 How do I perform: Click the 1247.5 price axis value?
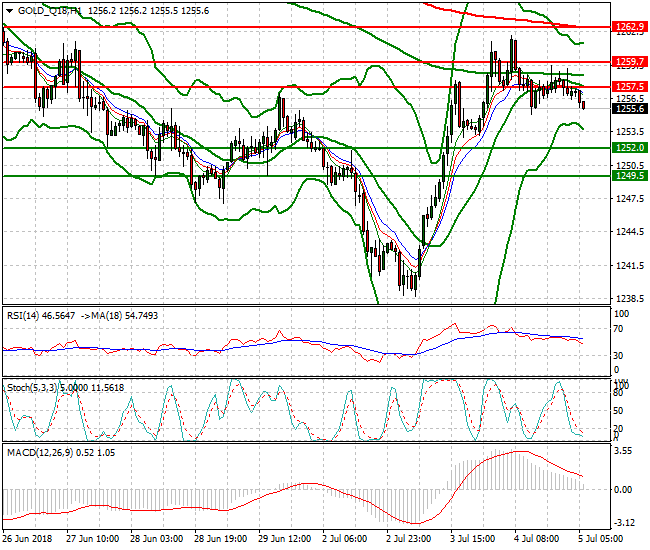point(630,199)
